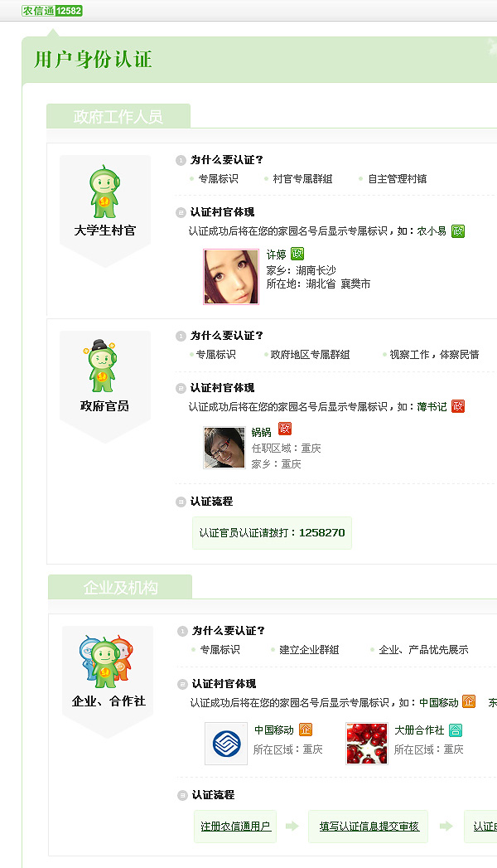Click red 政 badge beside 锅锅
This screenshot has height=868, width=497.
285,429
